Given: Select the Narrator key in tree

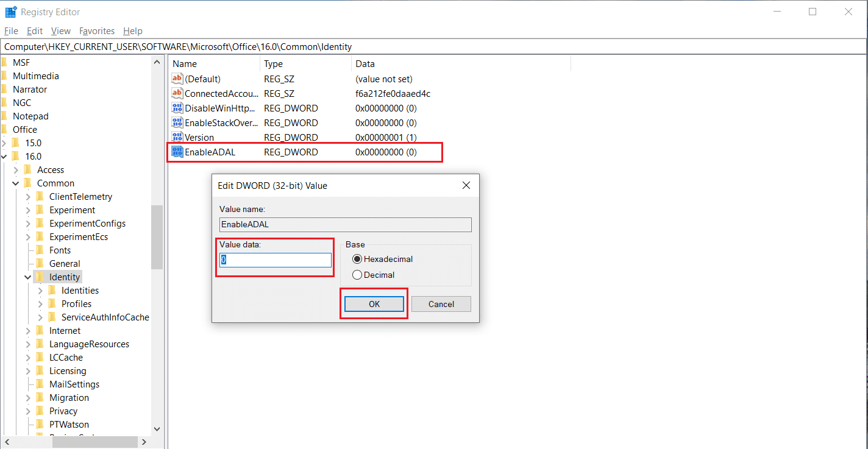Looking at the screenshot, I should pyautogui.click(x=30, y=90).
